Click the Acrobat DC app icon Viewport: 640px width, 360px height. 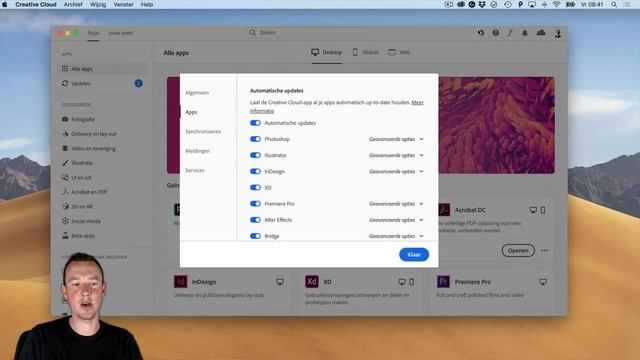pos(444,210)
